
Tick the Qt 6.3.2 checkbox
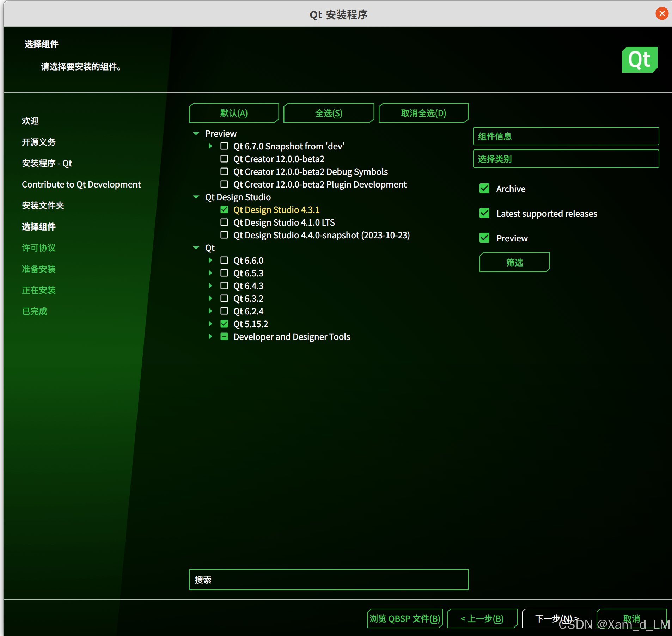click(x=224, y=298)
